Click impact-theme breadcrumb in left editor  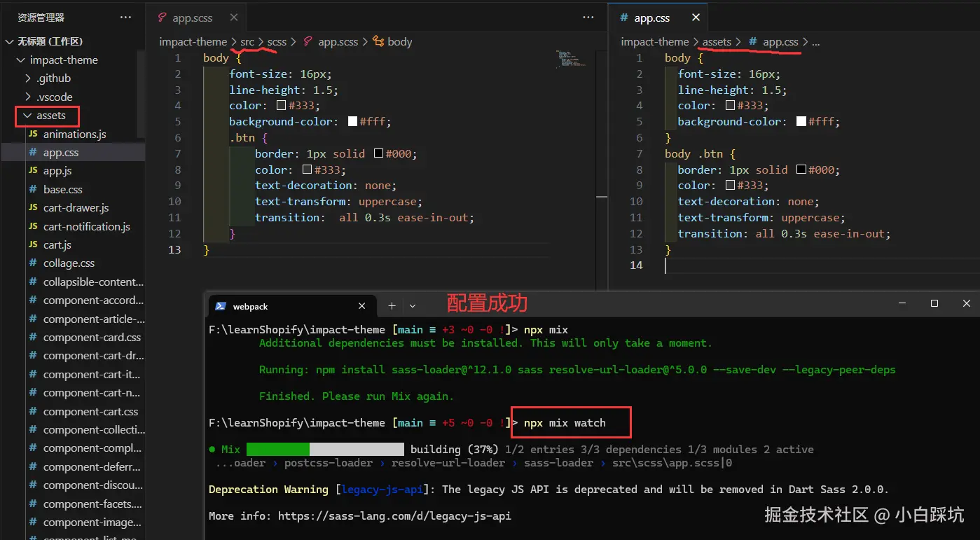(193, 42)
